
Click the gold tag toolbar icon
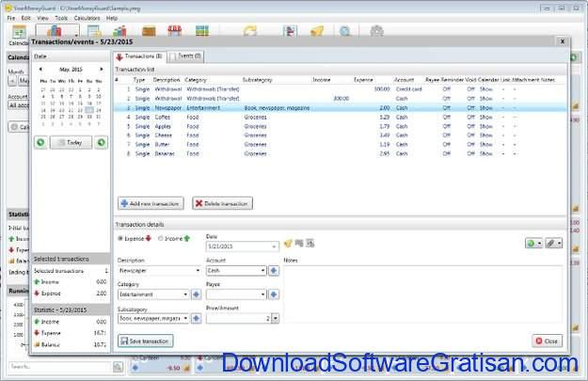point(317,31)
